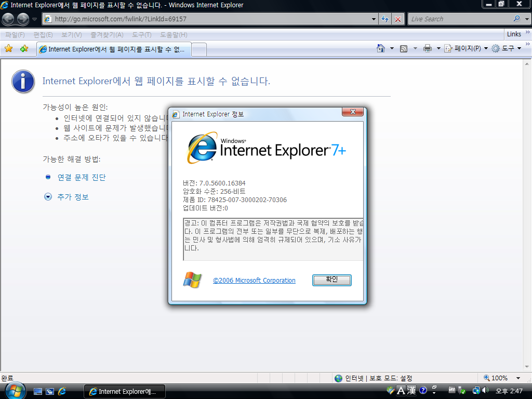
Task: Click the 인터넷 | 보호 모드: 설정 status
Action: [x=373, y=378]
